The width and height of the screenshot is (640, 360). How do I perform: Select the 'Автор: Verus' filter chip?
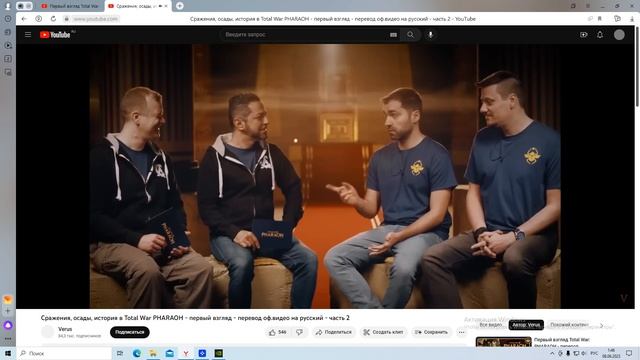click(526, 325)
